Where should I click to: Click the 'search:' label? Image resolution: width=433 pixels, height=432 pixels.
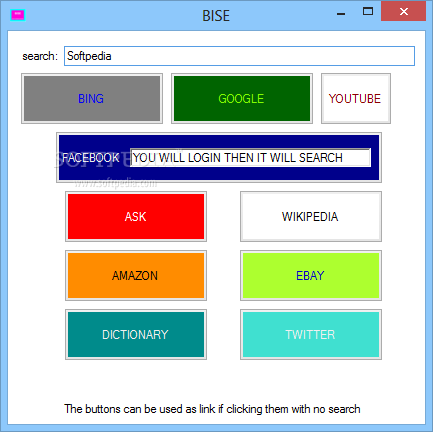tap(40, 56)
